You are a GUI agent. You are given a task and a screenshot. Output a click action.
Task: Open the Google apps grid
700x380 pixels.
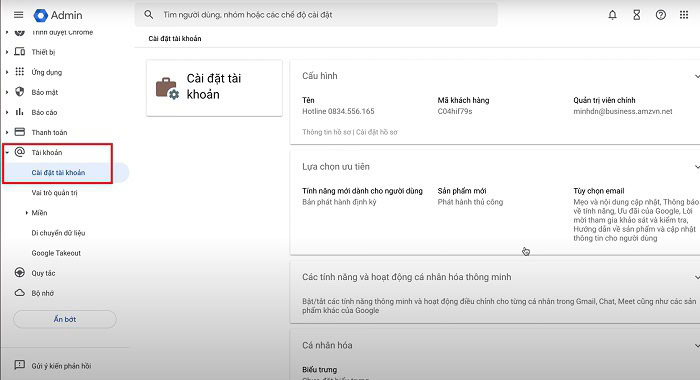(x=684, y=15)
